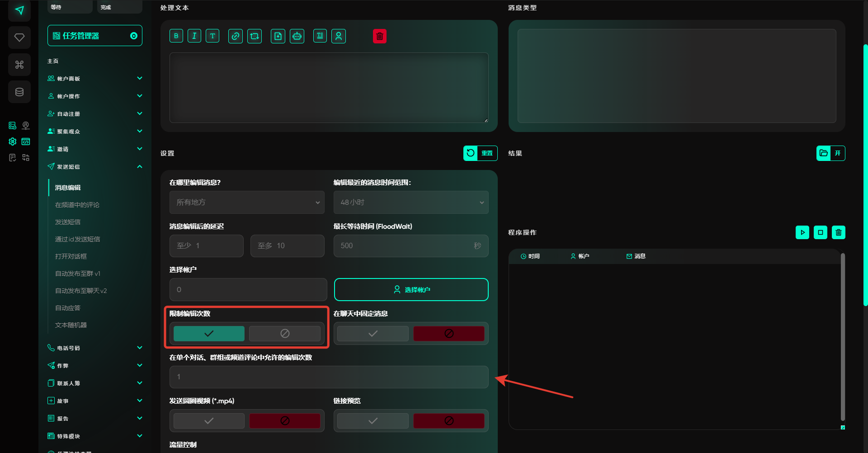Viewport: 868px width, 453px height.
Task: Click the robot icon in text toolbar
Action: pos(297,36)
